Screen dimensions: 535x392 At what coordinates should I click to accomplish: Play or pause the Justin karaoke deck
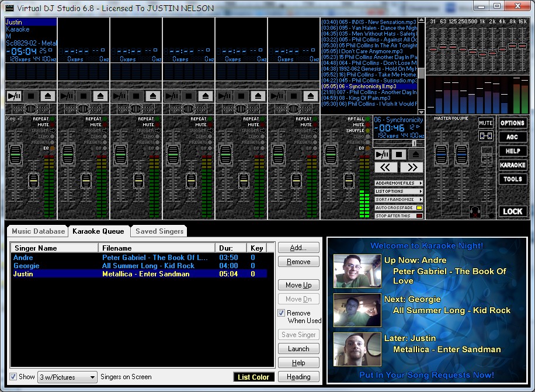(x=14, y=96)
